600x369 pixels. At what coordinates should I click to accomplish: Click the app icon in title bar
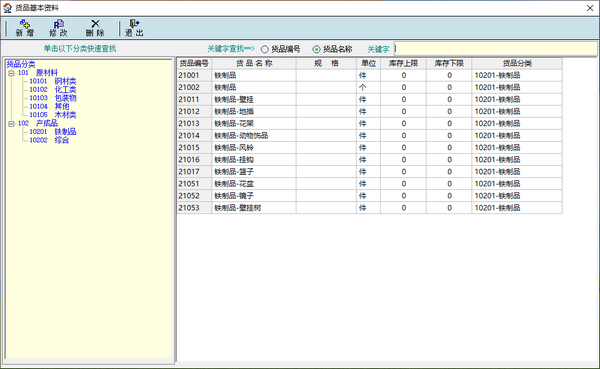coord(7,8)
